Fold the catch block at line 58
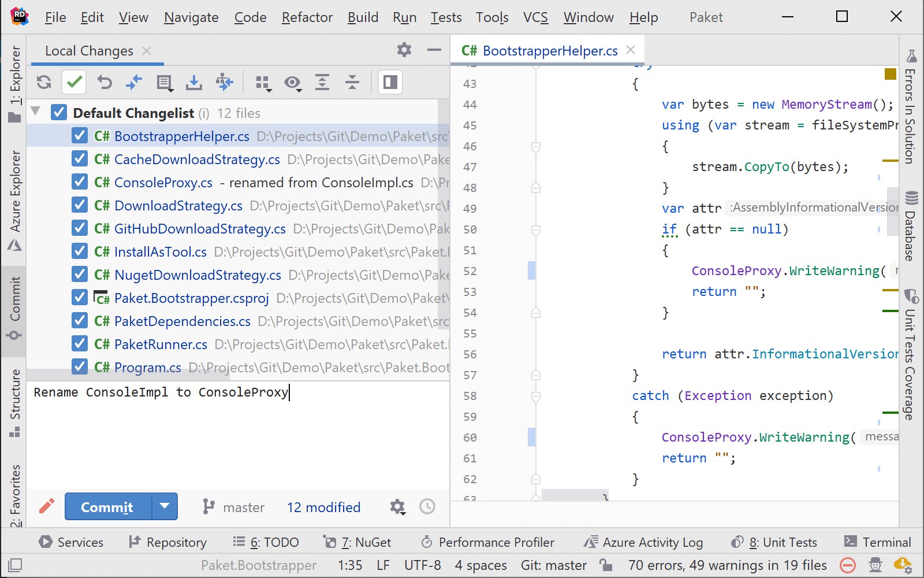924x578 pixels. (536, 397)
